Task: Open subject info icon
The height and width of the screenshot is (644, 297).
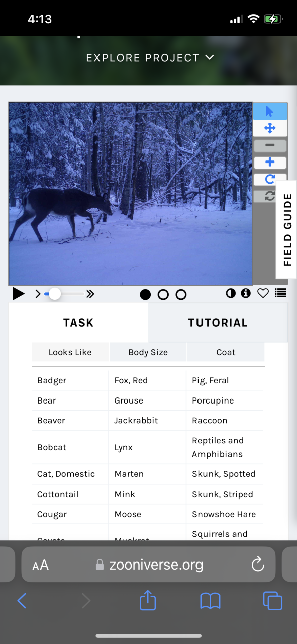Action: point(246,293)
